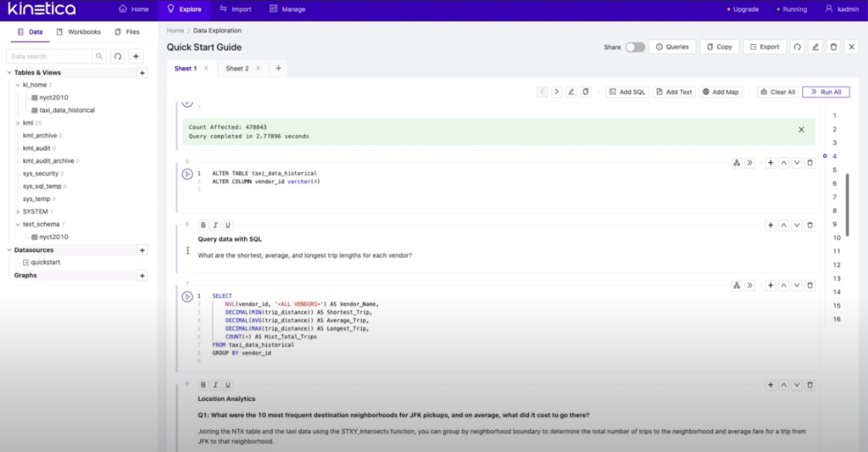Run the ALTER TABLE SQL block

coord(186,174)
